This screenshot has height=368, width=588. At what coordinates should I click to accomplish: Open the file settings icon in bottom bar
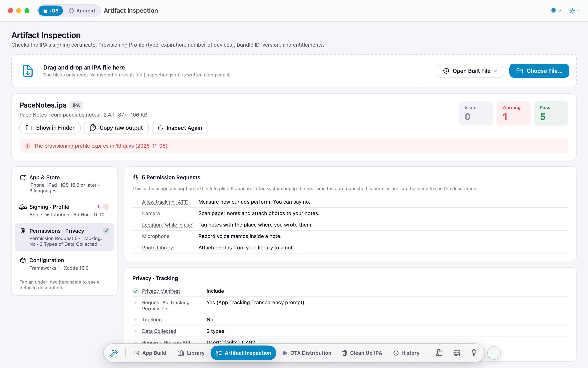pos(439,353)
